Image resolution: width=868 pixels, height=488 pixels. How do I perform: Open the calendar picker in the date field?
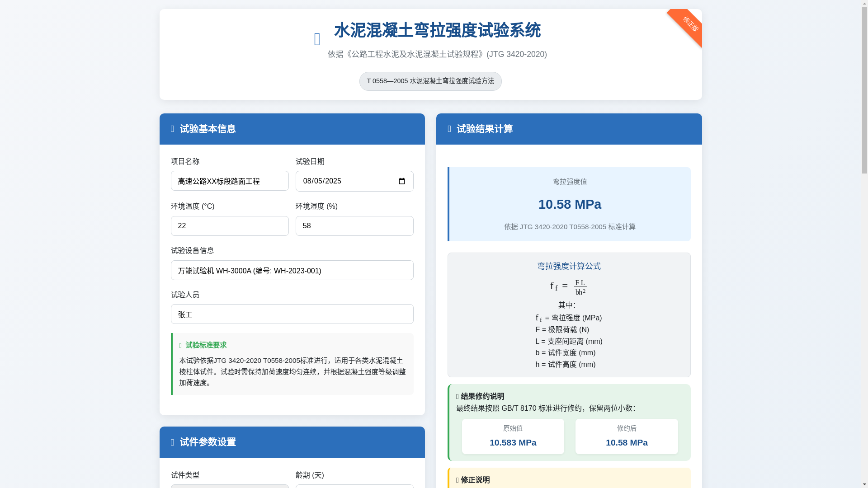pos(401,181)
